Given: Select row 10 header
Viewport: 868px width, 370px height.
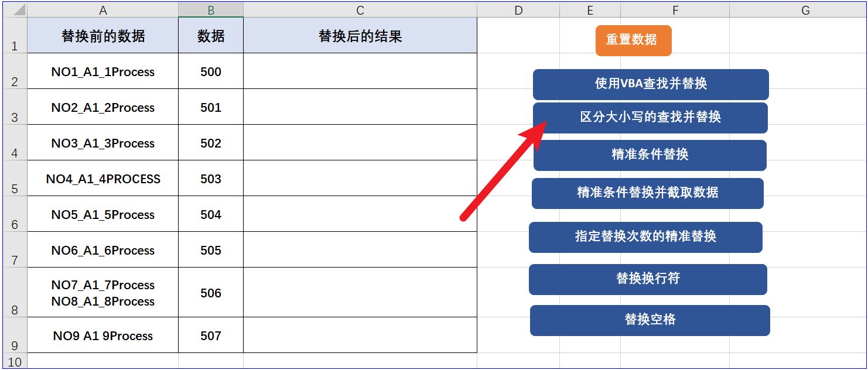Looking at the screenshot, I should point(15,361).
